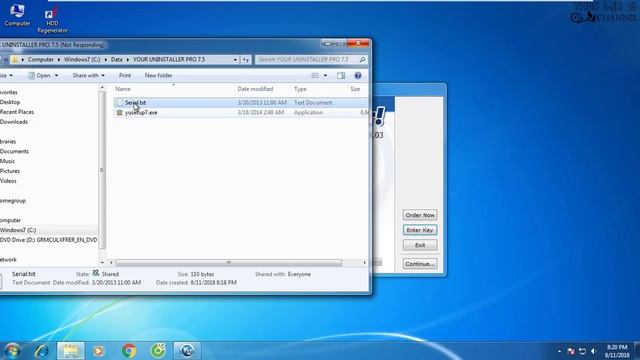640x360 pixels.
Task: Select the Serial.txt file
Action: (240, 102)
